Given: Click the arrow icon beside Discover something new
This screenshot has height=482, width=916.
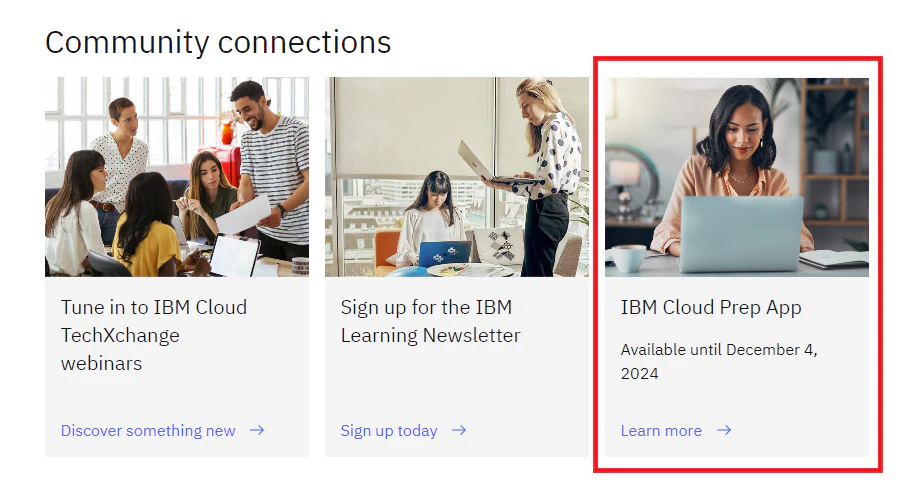Looking at the screenshot, I should [x=257, y=431].
